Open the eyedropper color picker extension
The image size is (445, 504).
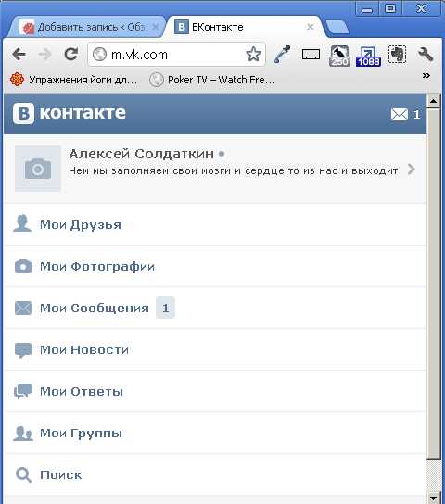pyautogui.click(x=283, y=54)
